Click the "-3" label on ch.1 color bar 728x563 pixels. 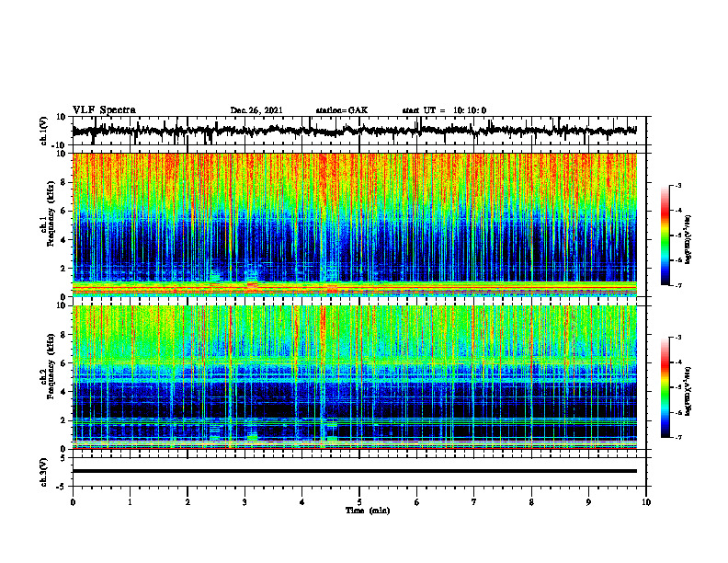[677, 185]
